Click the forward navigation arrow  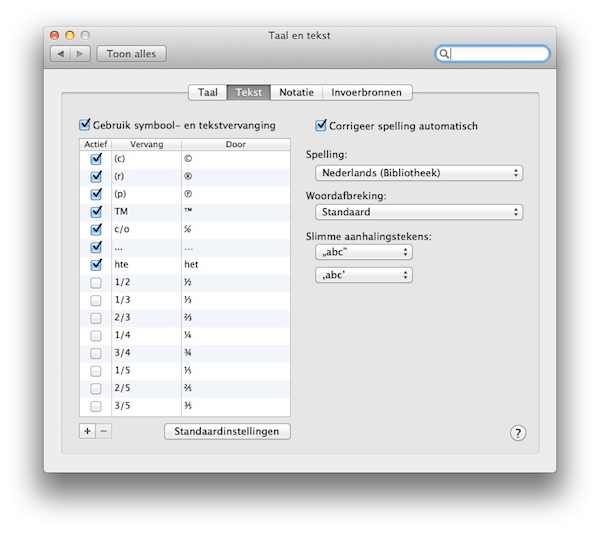click(79, 54)
